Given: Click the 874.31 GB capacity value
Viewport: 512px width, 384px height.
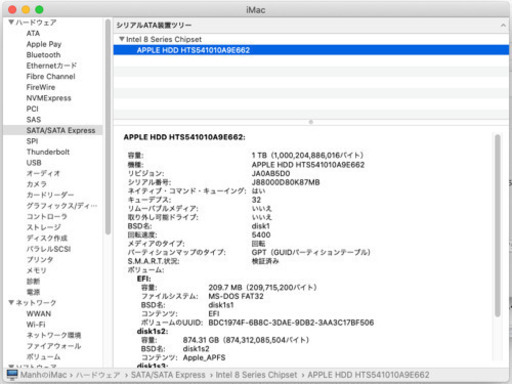Looking at the screenshot, I should (x=246, y=340).
